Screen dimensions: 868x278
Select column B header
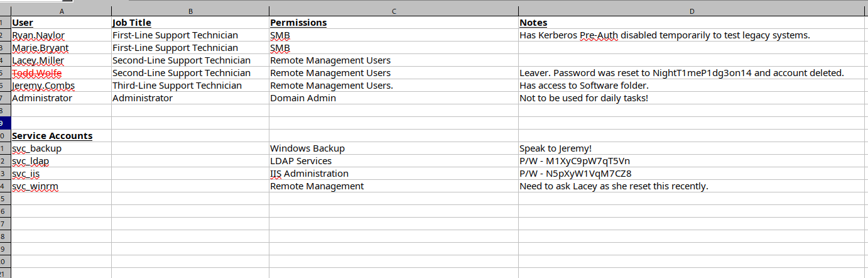(190, 11)
